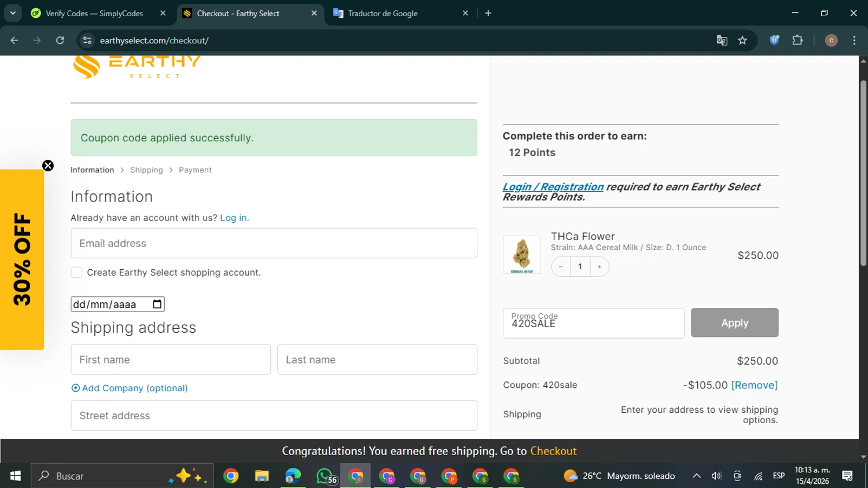The image size is (868, 488).
Task: Click the THCa Flower product thumbnail
Action: click(522, 255)
